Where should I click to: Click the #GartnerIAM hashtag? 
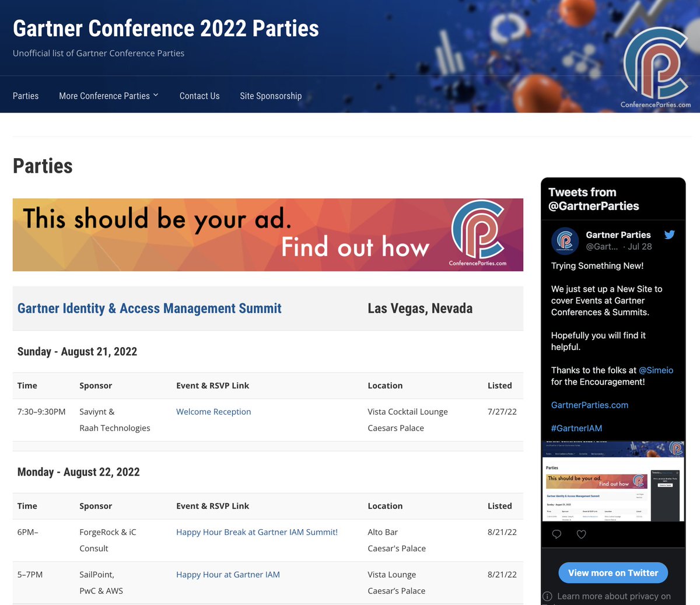point(576,428)
